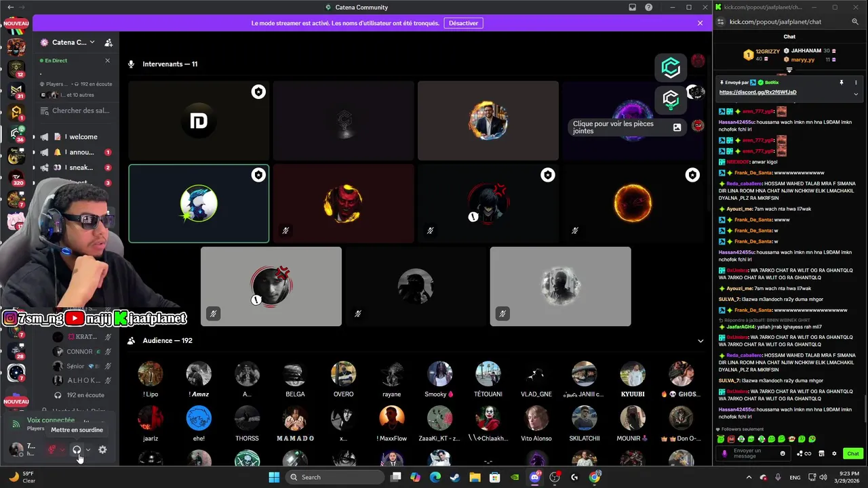Click CONNOR in the channel member list

(x=83, y=352)
